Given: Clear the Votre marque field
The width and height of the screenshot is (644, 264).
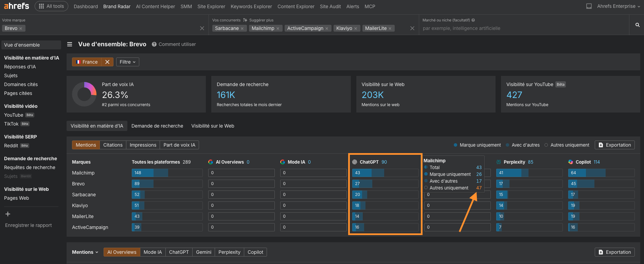Looking at the screenshot, I should (x=202, y=28).
